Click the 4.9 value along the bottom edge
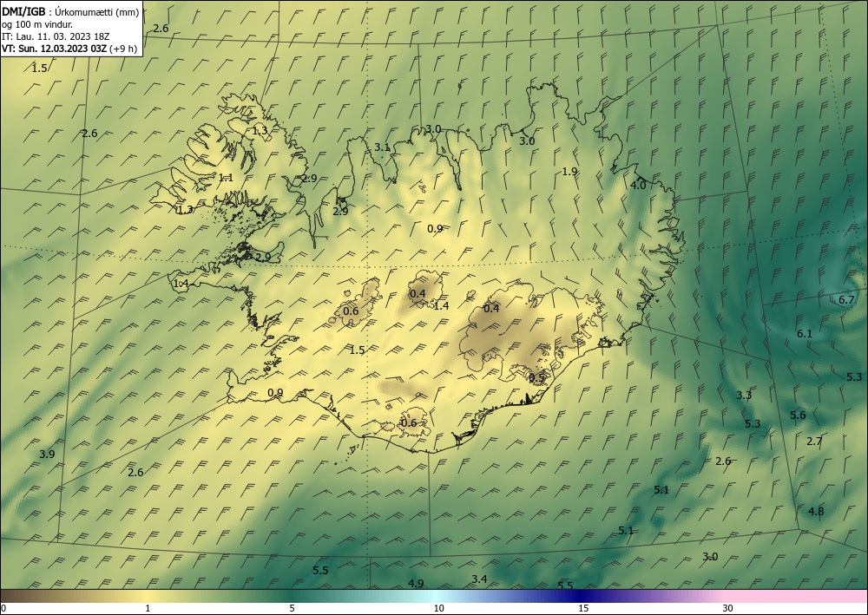 [416, 584]
